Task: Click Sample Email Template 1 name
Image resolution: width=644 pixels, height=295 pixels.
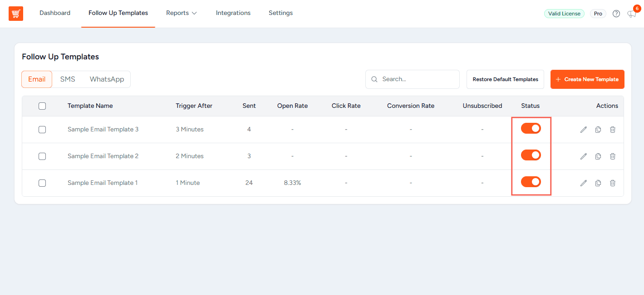Action: click(103, 183)
